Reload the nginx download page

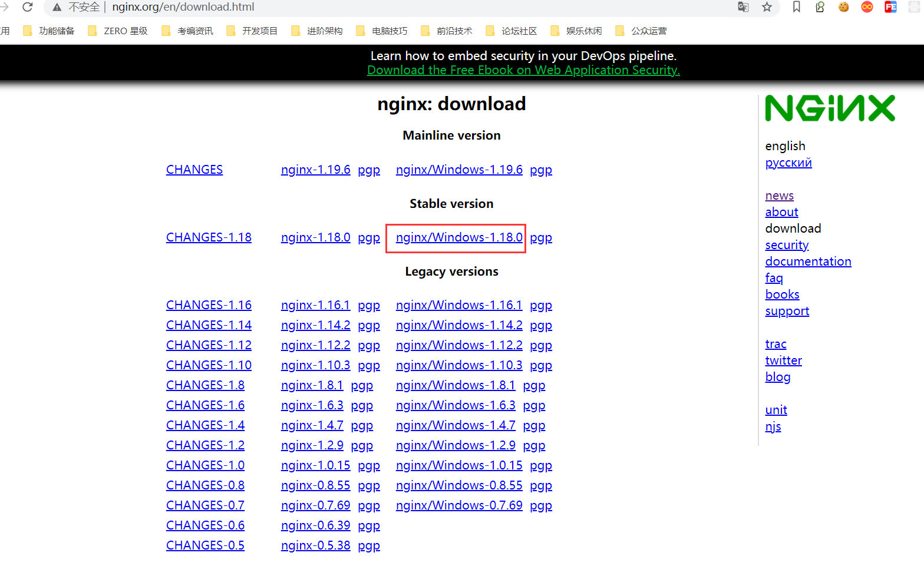(27, 7)
